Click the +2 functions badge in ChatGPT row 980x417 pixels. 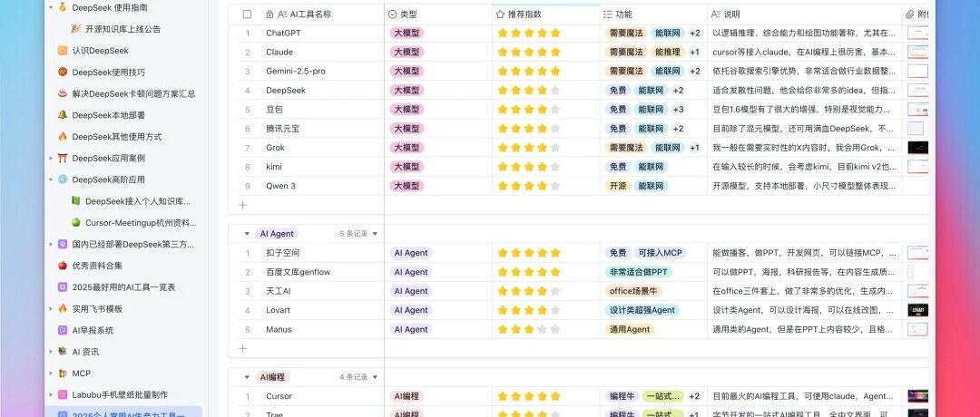[695, 33]
